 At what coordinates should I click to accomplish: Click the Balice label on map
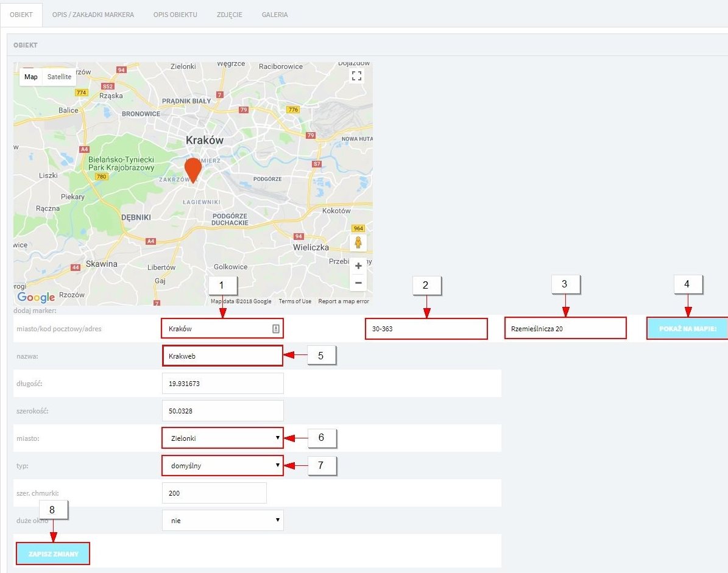point(68,110)
